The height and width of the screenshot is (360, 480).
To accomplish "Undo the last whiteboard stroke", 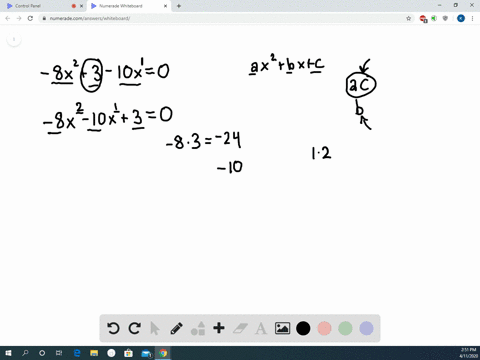I will [x=113, y=328].
